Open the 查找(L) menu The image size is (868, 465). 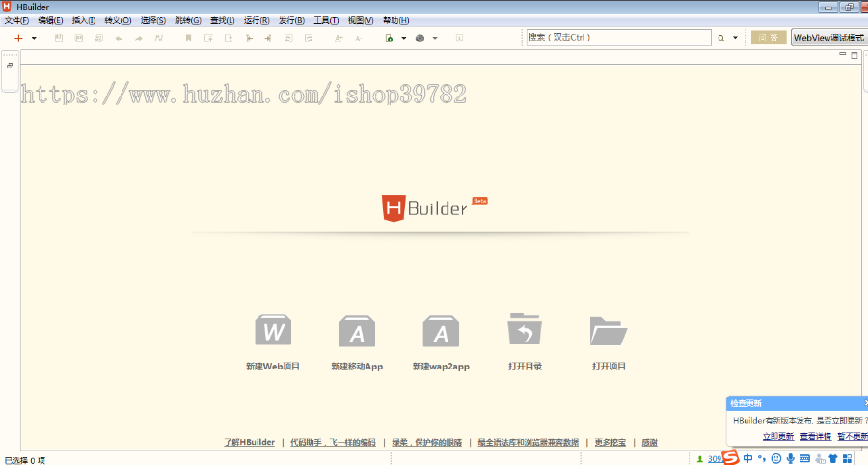pos(222,20)
